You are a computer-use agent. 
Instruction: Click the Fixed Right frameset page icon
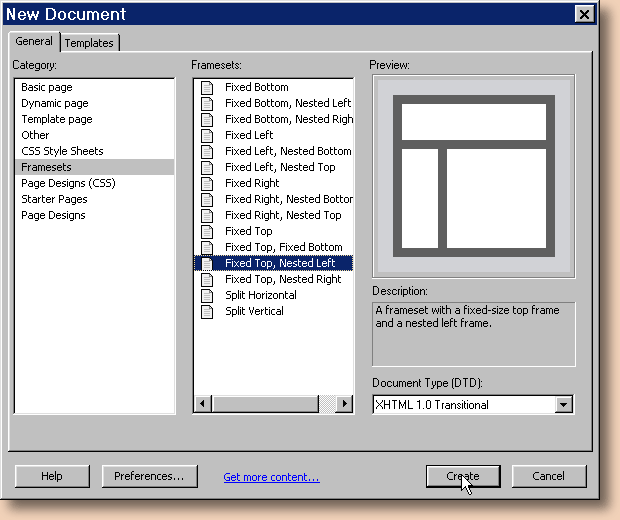pyautogui.click(x=207, y=183)
